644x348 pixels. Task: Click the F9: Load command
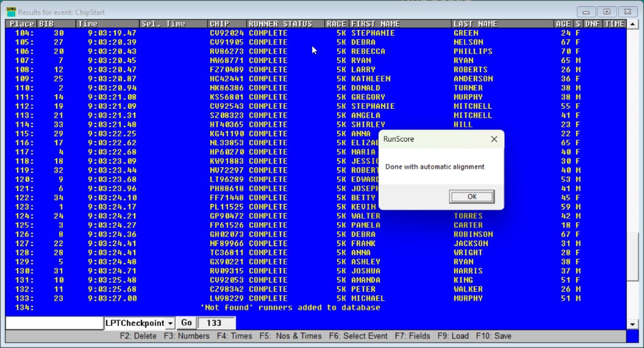pyautogui.click(x=453, y=336)
